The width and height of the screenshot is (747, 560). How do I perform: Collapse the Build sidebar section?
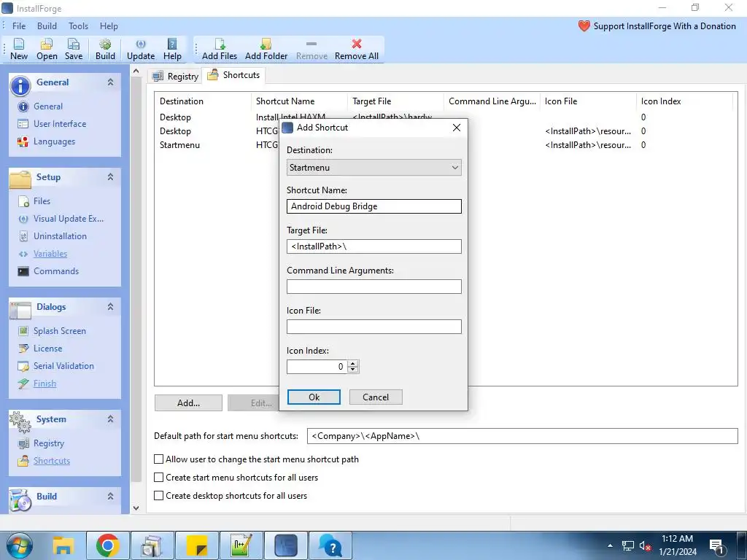pyautogui.click(x=111, y=496)
